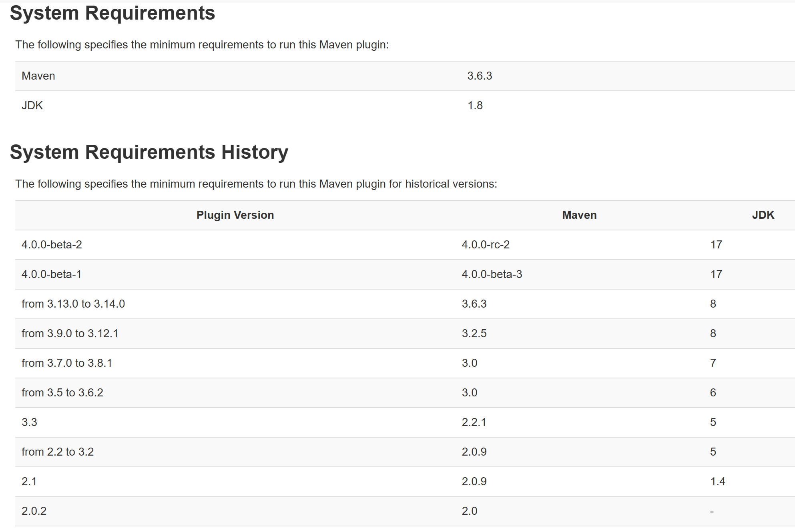Select the 4.0.0-beta-2 plugin version cell
The image size is (795, 532).
[52, 245]
